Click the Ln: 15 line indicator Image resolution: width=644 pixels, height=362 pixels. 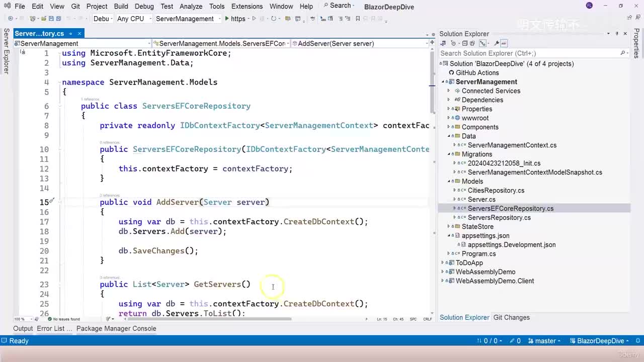click(x=382, y=319)
